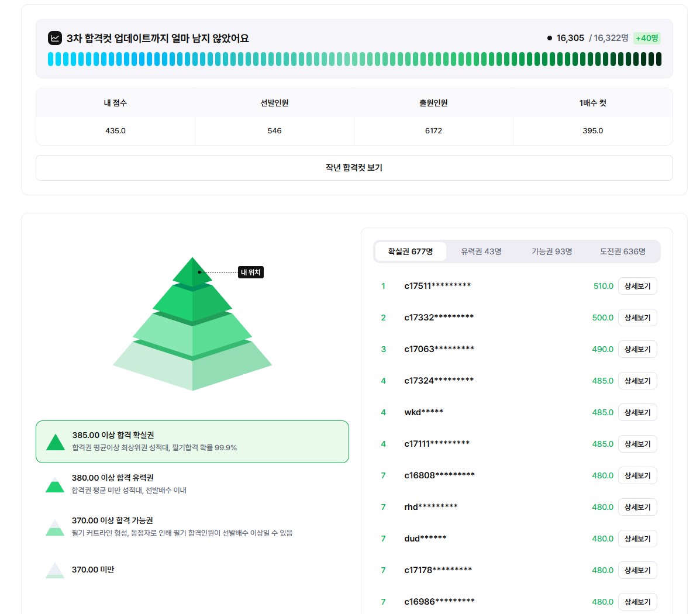Click the 내 위치 label on pyramid

pos(251,272)
